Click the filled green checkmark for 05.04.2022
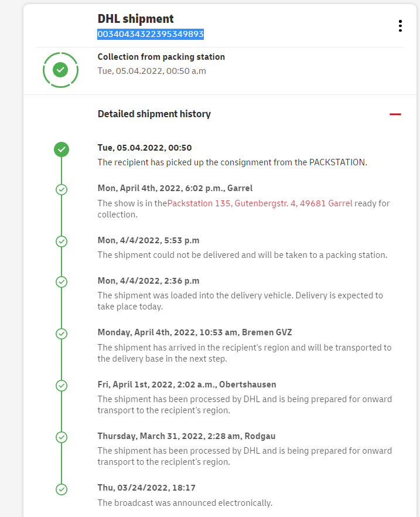Image resolution: width=420 pixels, height=517 pixels. 62,149
